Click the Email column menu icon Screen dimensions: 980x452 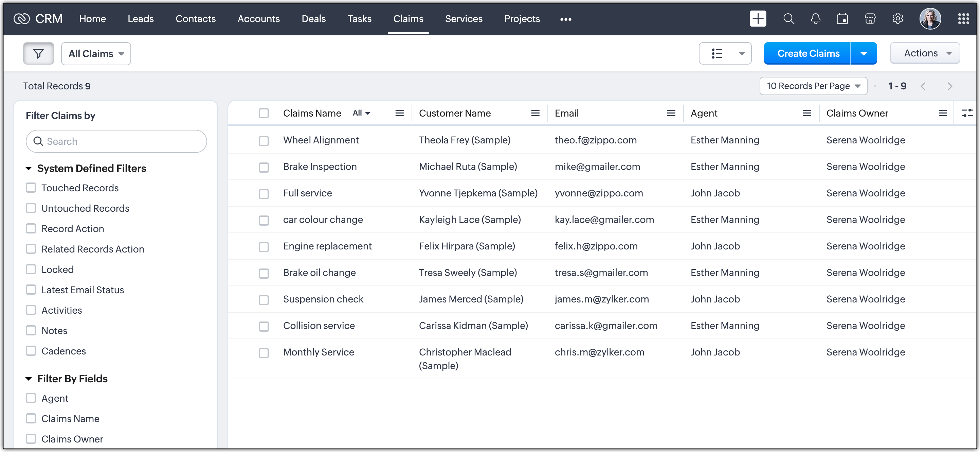tap(671, 113)
